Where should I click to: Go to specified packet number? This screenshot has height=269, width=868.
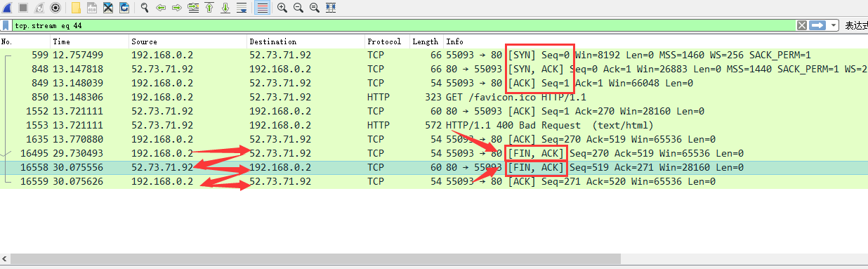click(x=193, y=8)
